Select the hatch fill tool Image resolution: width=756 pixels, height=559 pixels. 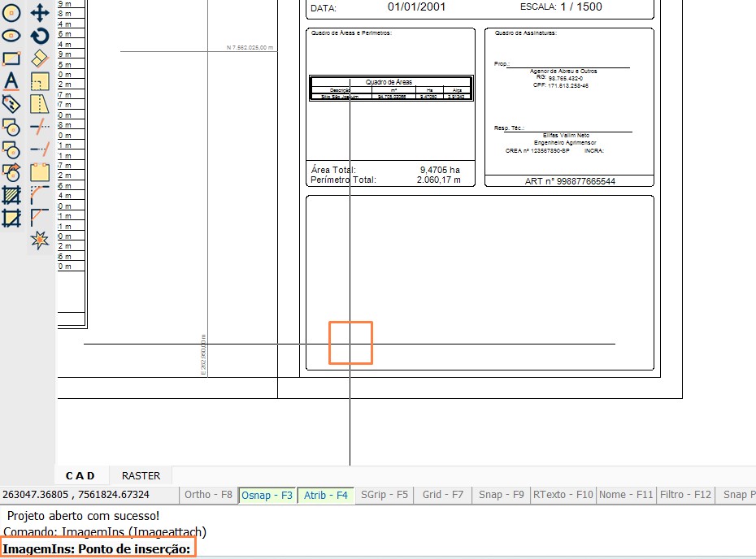(10, 195)
